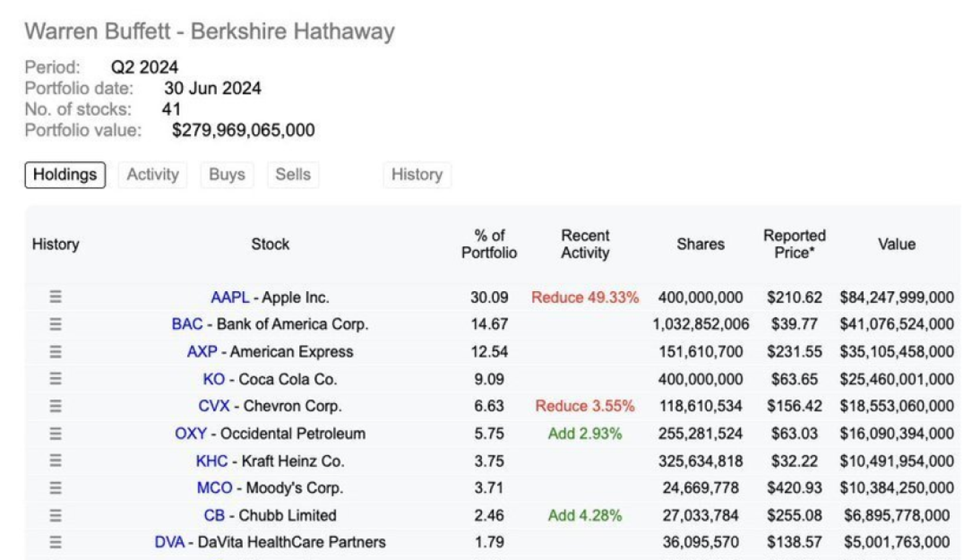Open history icon for Chevron Corp. row
The width and height of the screenshot is (972, 560).
[x=55, y=406]
